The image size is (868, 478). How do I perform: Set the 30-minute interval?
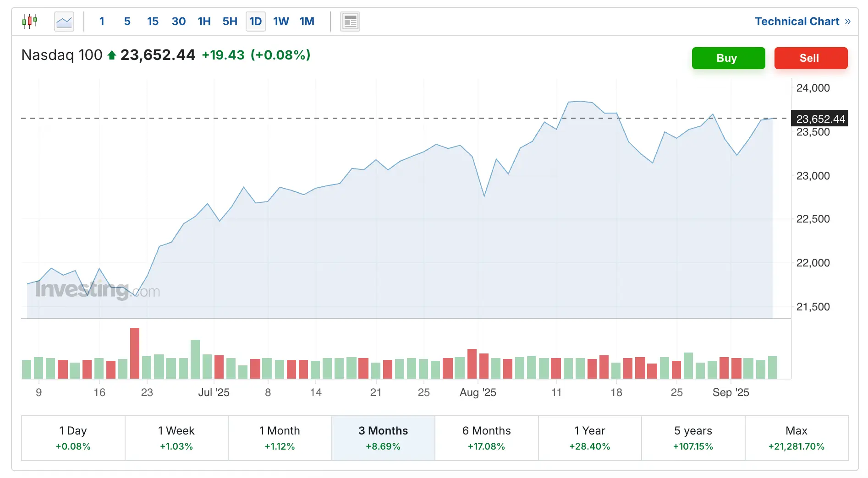point(178,22)
